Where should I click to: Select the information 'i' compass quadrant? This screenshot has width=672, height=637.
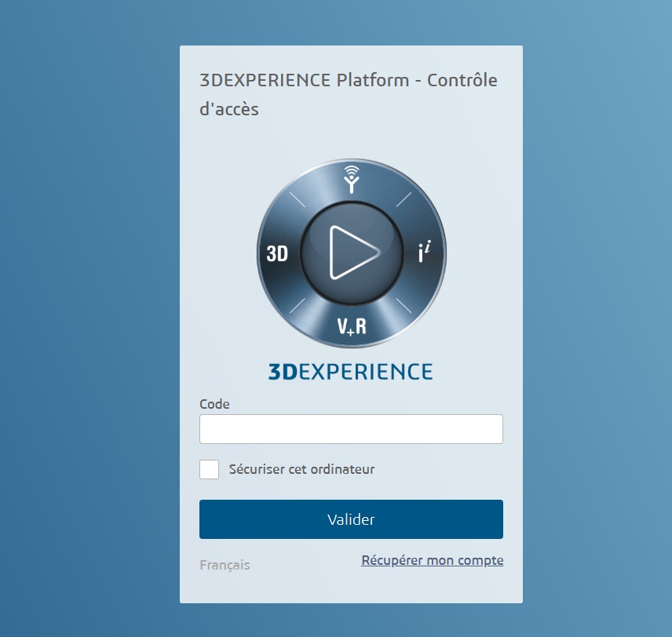(424, 252)
